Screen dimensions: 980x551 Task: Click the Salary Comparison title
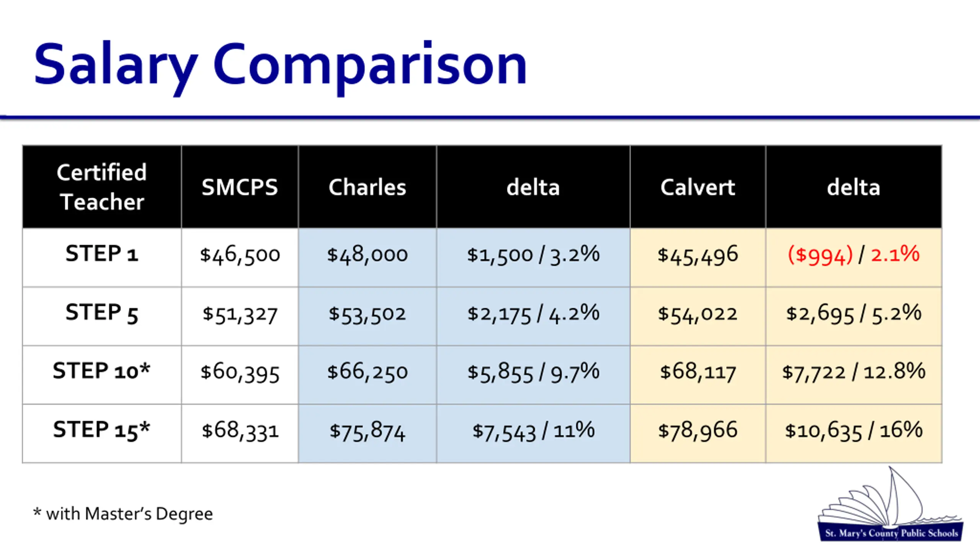281,66
